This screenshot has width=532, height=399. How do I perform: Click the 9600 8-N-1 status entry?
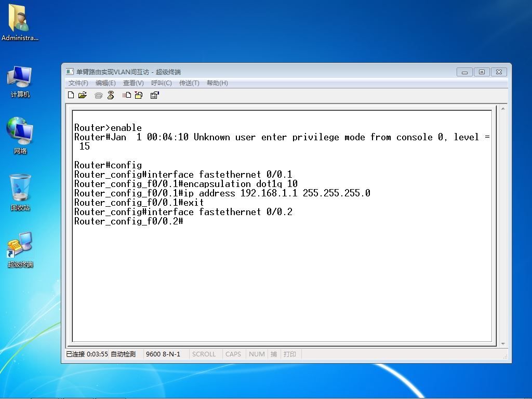[x=163, y=354]
